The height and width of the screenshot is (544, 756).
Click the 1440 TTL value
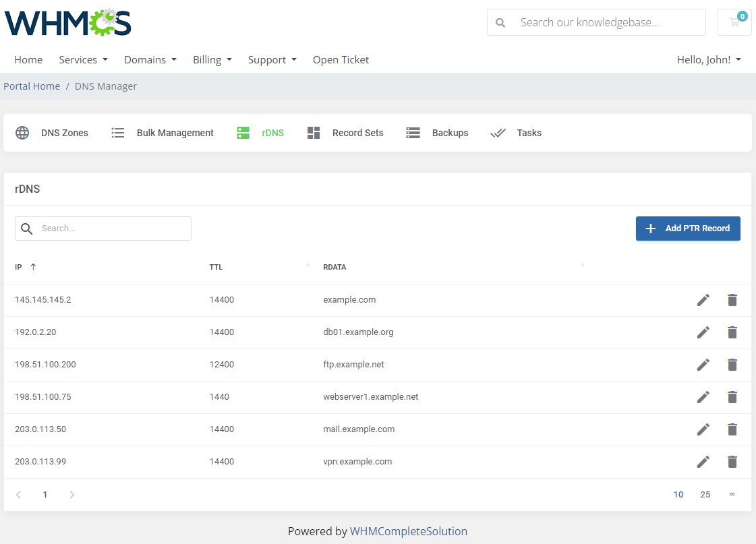(219, 396)
